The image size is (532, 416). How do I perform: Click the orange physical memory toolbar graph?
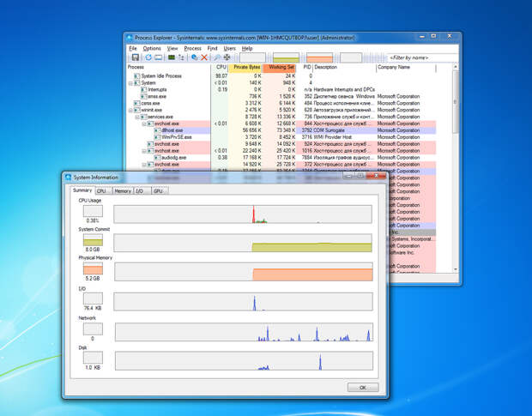[x=319, y=57]
